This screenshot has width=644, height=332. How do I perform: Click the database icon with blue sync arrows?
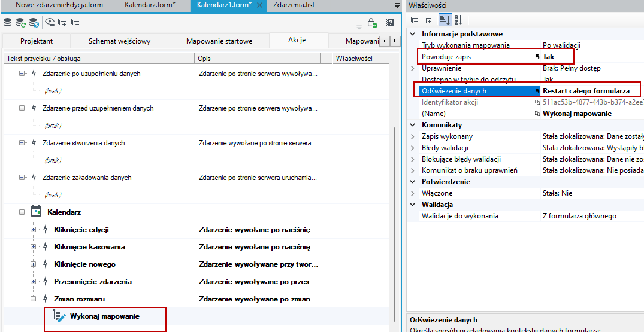(x=34, y=22)
